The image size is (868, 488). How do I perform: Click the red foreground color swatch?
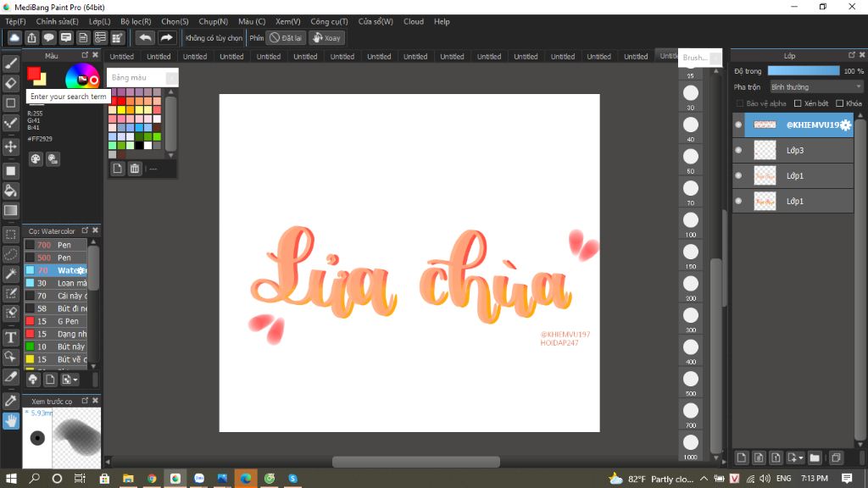pos(34,74)
